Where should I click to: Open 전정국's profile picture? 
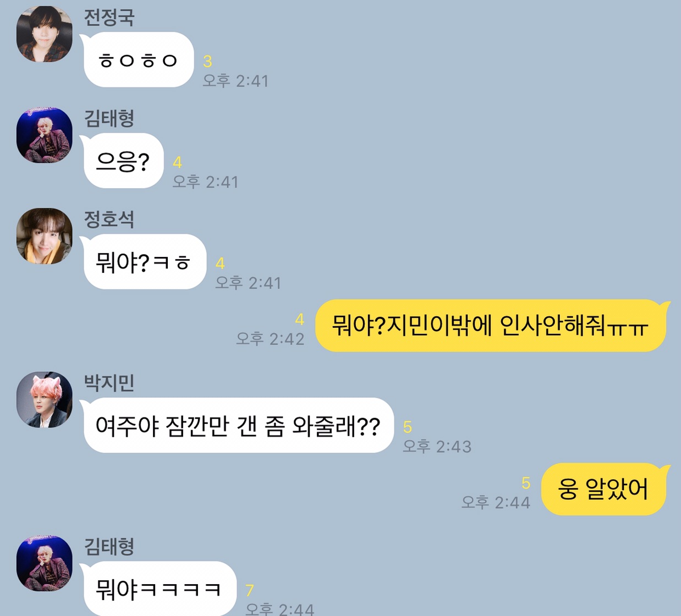click(45, 34)
